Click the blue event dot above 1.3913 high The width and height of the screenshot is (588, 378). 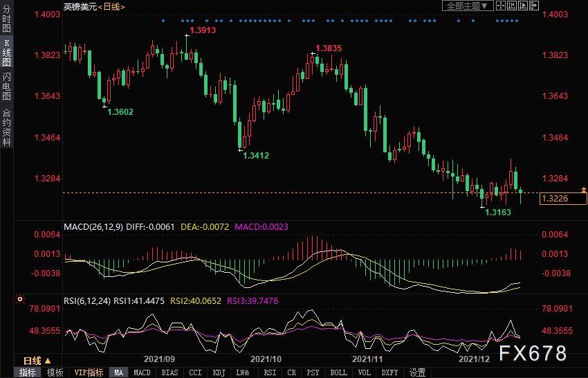coord(187,21)
